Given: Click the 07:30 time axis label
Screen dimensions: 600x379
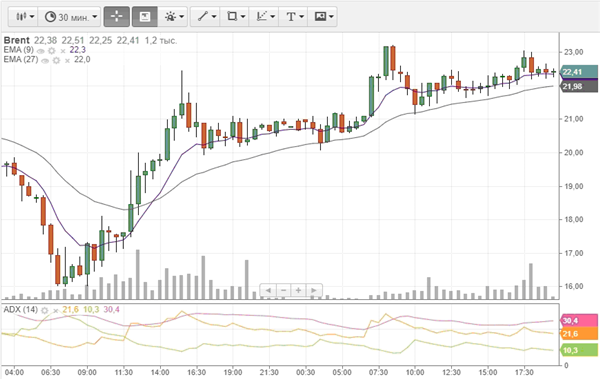Looking at the screenshot, I should (x=378, y=372).
